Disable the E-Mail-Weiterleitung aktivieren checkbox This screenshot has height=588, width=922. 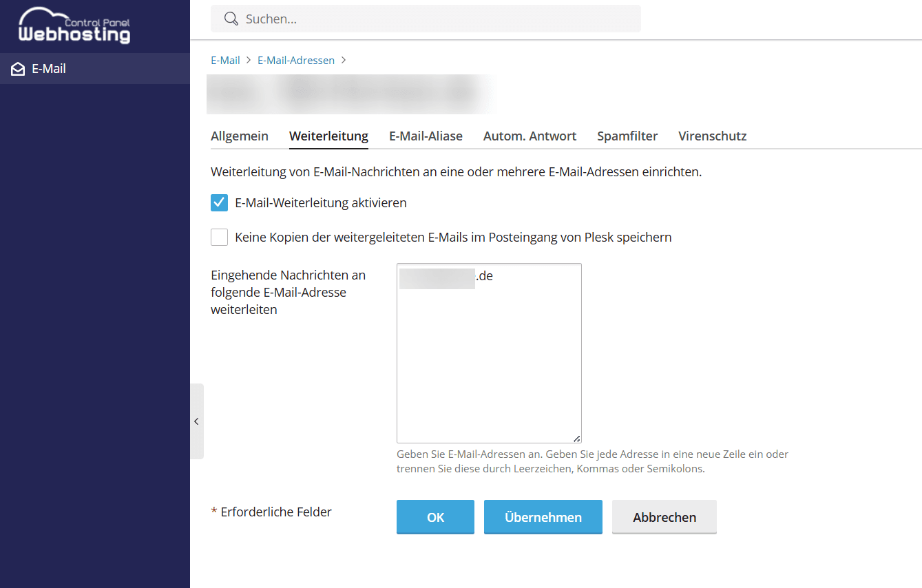pyautogui.click(x=219, y=203)
